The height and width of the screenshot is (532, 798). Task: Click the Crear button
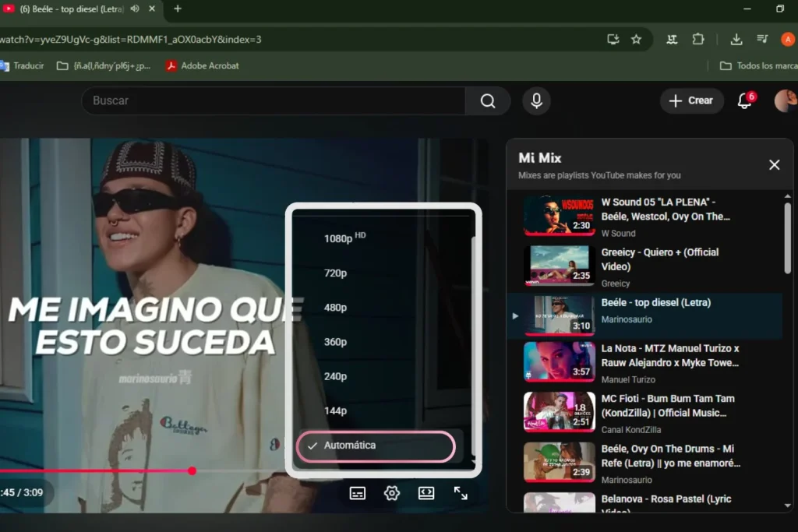(x=692, y=100)
